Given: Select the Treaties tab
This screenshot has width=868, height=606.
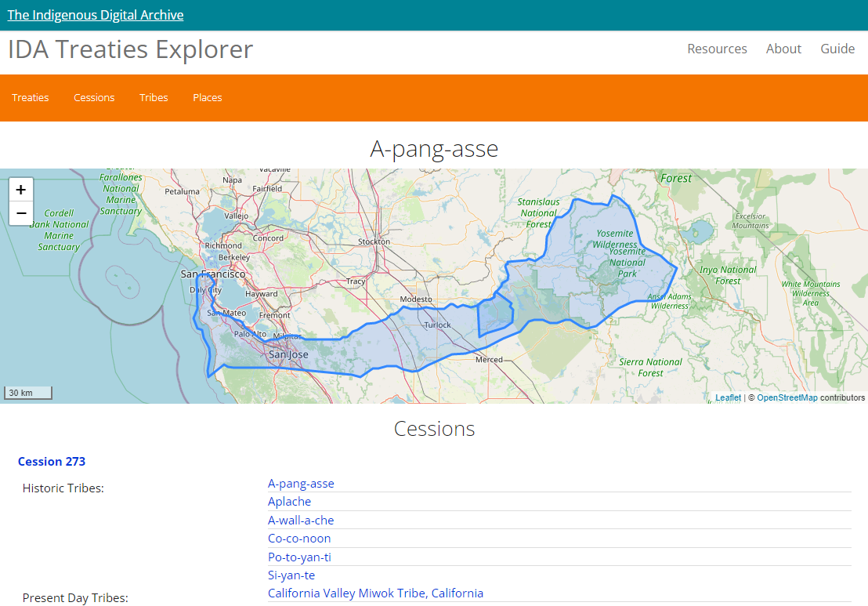Looking at the screenshot, I should 31,98.
